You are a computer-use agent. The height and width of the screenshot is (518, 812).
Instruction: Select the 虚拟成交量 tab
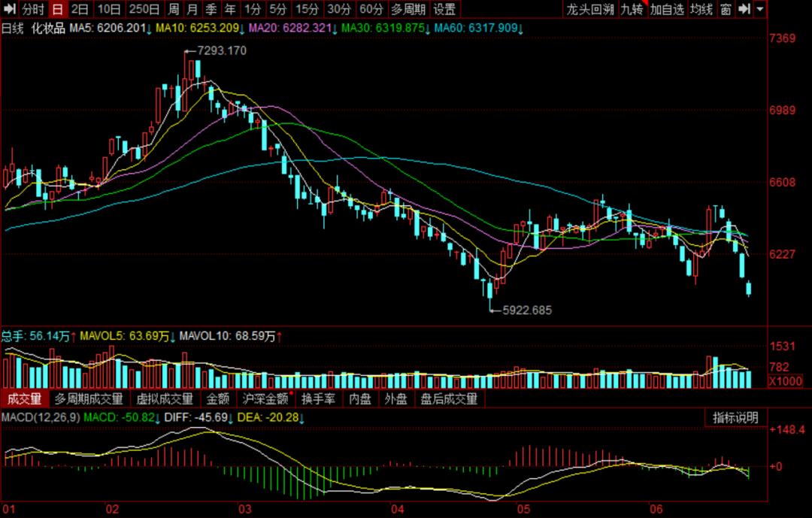(165, 399)
